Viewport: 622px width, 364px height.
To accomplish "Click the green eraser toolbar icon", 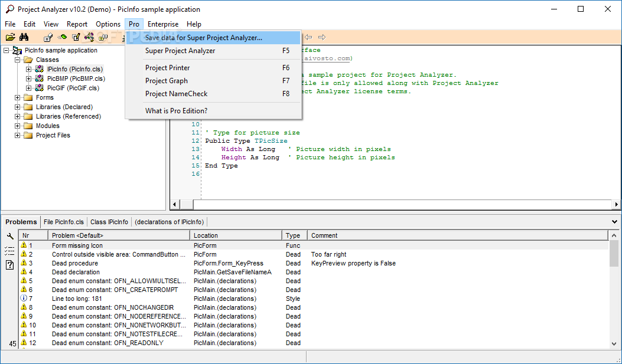I will [62, 37].
